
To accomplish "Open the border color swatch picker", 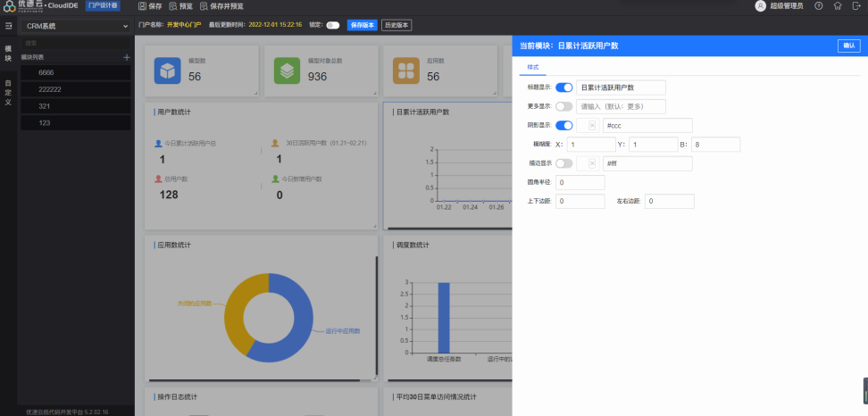I will [588, 163].
